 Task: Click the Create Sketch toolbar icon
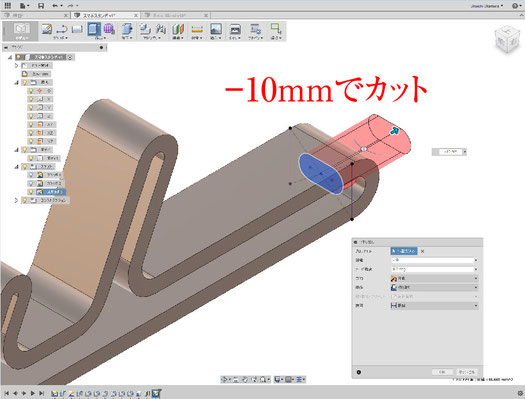click(x=47, y=29)
